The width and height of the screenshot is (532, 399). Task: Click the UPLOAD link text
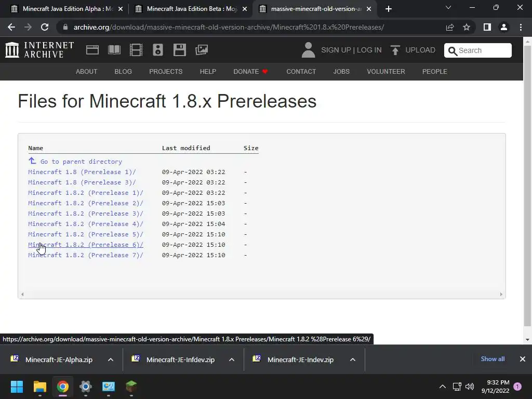(420, 50)
